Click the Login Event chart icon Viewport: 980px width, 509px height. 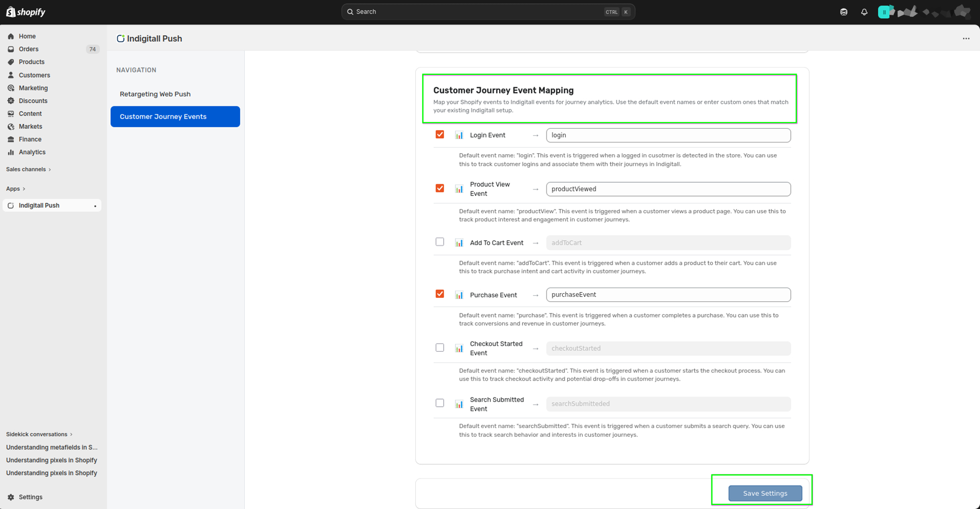tap(459, 135)
